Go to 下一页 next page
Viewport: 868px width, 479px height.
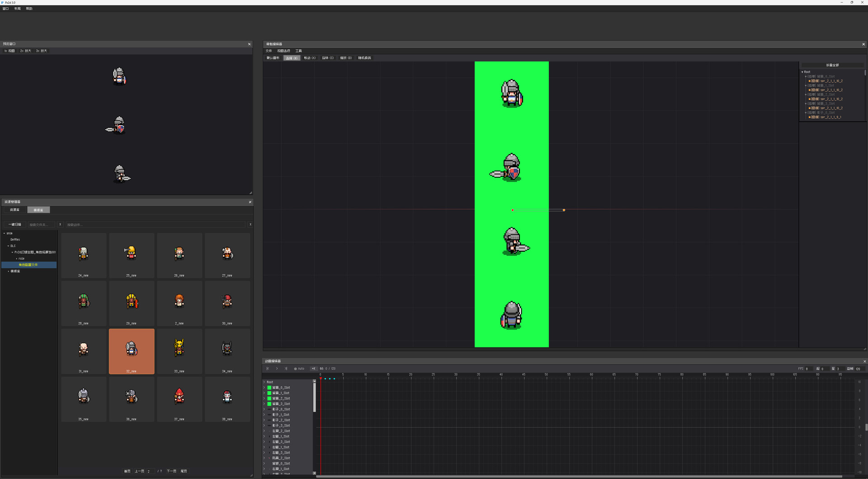(x=172, y=471)
